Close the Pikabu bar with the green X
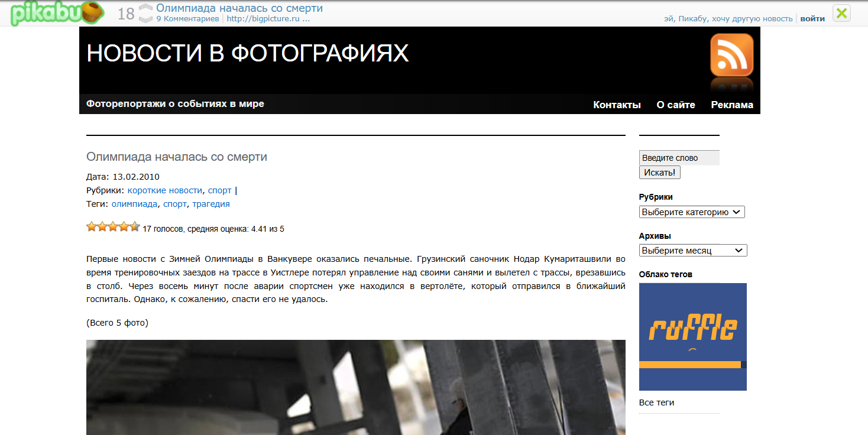 (841, 13)
